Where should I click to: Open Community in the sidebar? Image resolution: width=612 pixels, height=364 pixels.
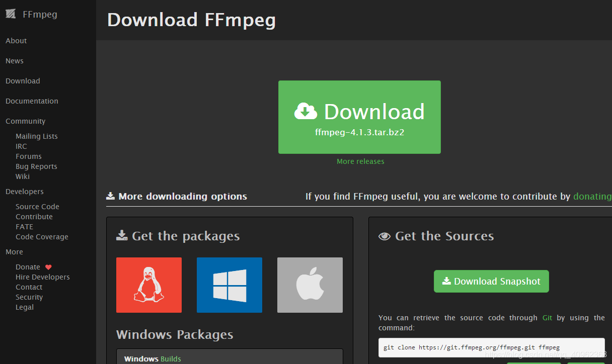coord(25,121)
